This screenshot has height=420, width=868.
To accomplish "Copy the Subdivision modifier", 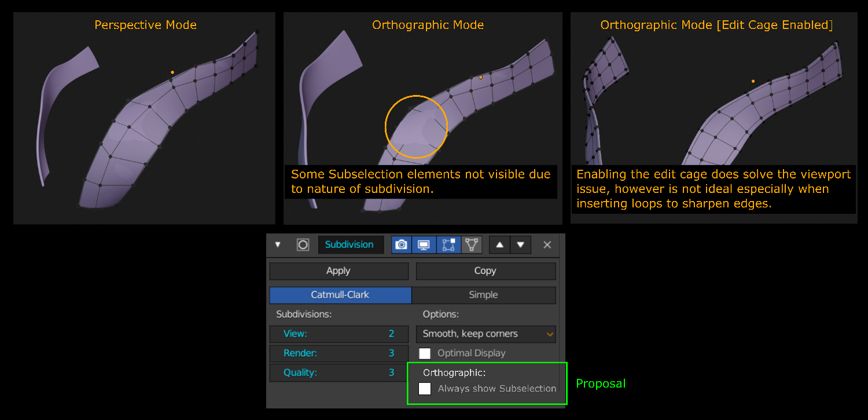I will [486, 271].
